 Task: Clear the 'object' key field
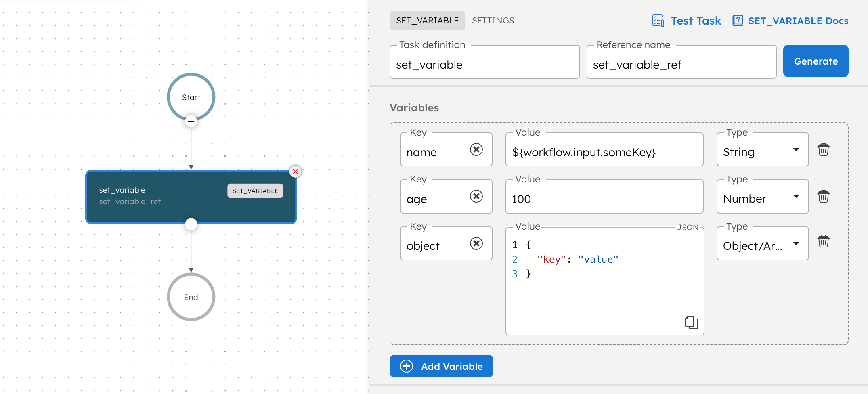(476, 244)
